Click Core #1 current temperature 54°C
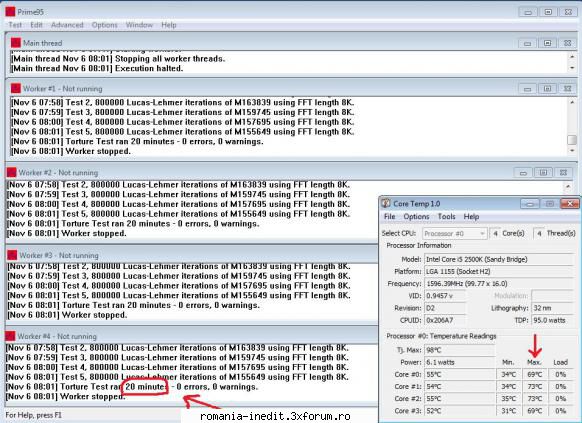 (460, 387)
